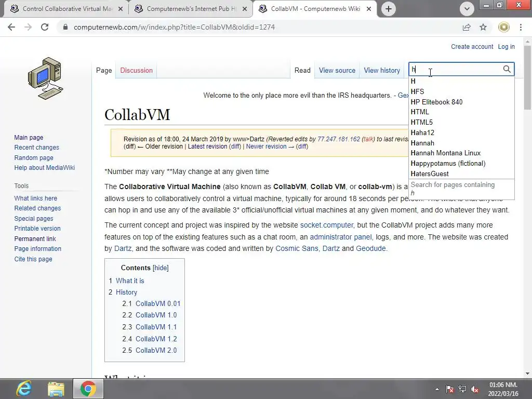Viewport: 532px width, 399px height.
Task: Choose the HTML5 search suggestion
Action: tap(462, 122)
